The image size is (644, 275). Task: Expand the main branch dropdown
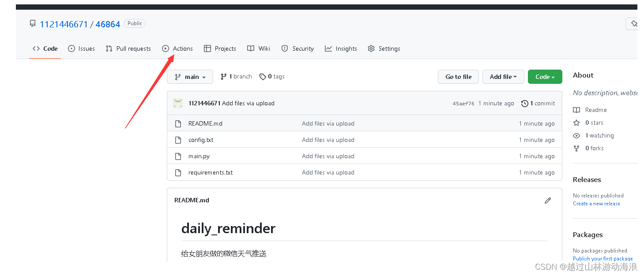click(x=190, y=77)
